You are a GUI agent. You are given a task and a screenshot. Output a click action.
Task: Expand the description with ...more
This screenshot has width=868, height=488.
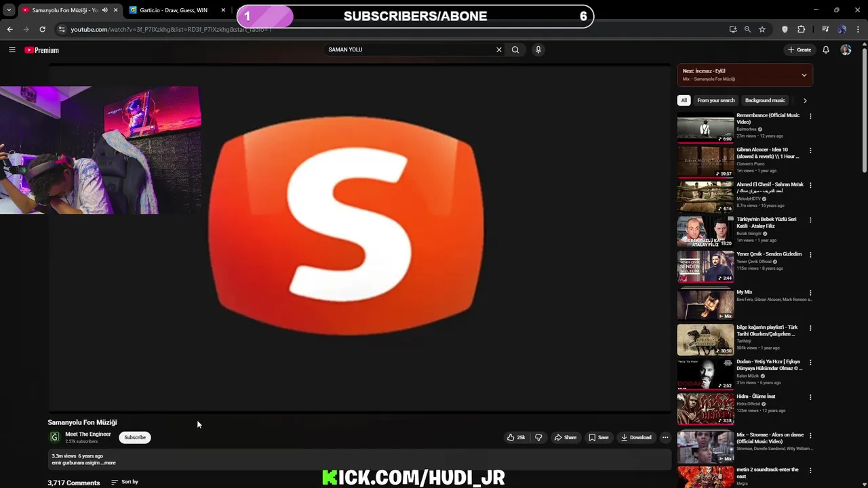point(108,463)
